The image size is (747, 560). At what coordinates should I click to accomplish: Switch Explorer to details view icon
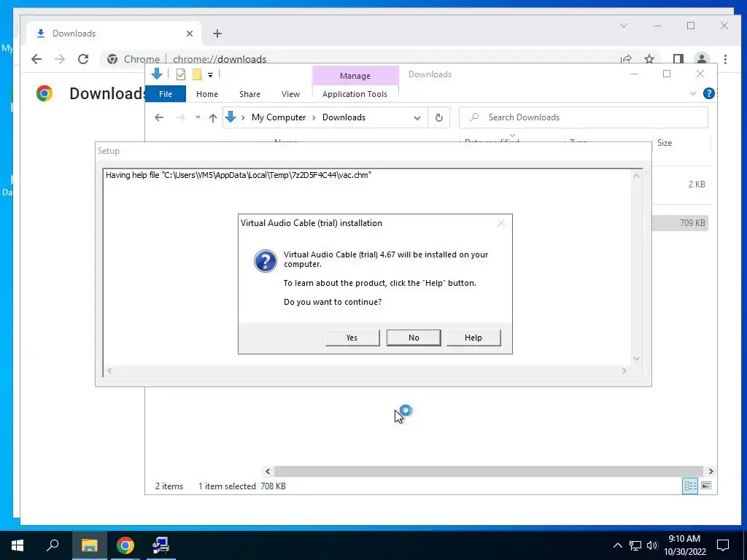coord(690,486)
